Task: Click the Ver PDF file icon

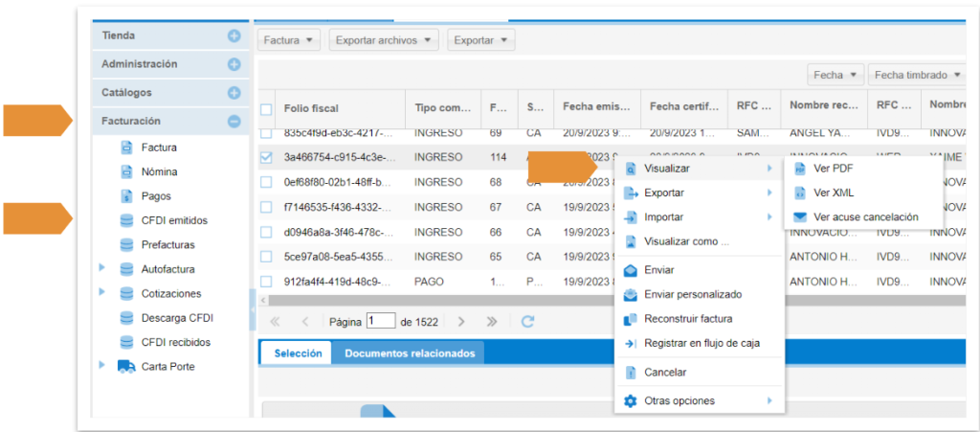Action: click(x=799, y=169)
